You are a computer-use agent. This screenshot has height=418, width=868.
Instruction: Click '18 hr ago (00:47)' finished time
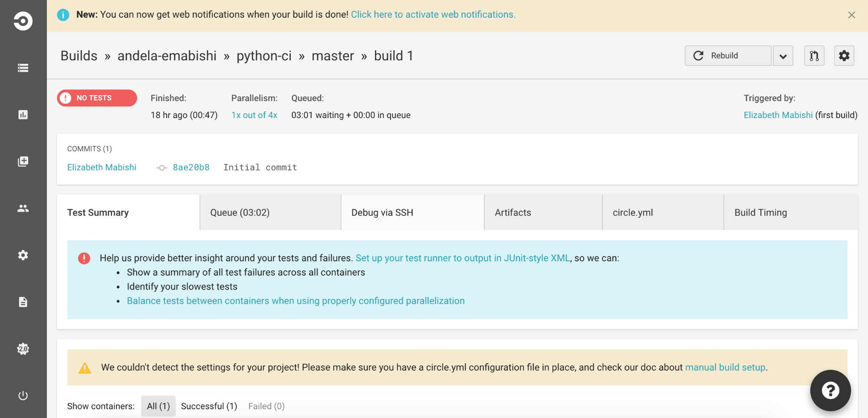(x=184, y=115)
